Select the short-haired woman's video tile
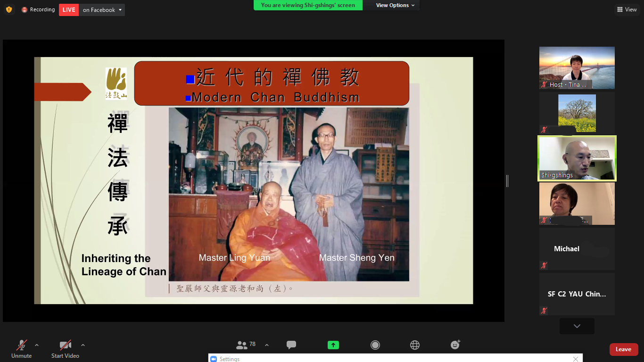644x362 pixels. coord(577,204)
